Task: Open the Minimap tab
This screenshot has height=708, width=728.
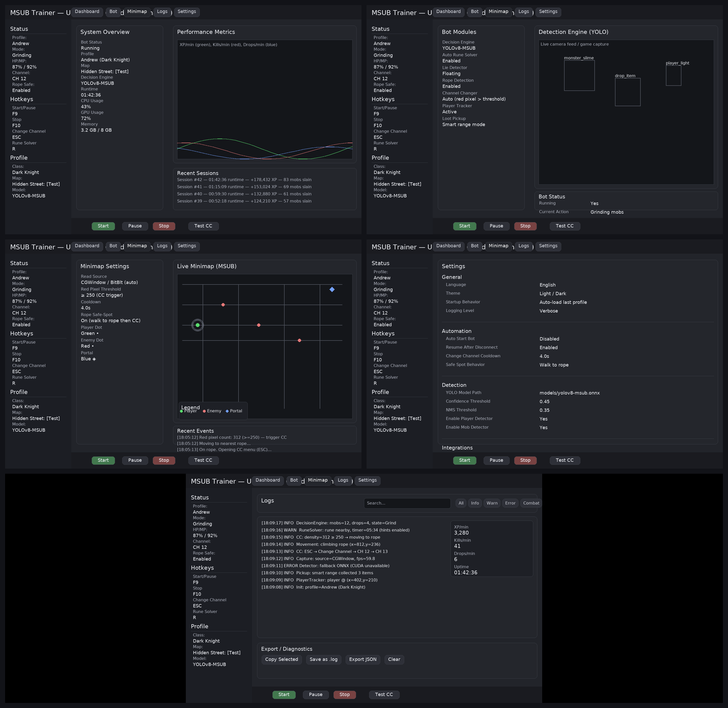Action: 318,480
